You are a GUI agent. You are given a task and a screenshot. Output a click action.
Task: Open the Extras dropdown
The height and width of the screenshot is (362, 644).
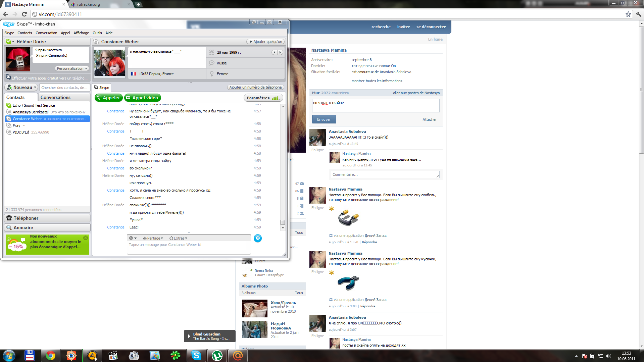(179, 238)
